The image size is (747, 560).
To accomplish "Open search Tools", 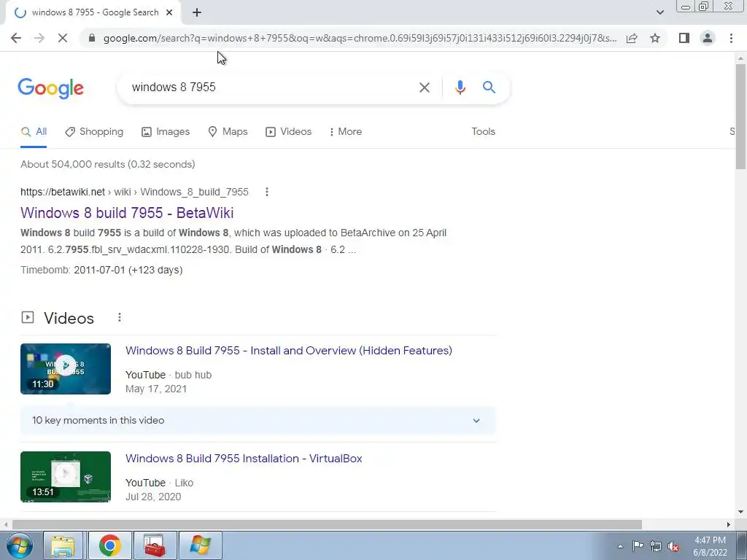I will 483,132.
